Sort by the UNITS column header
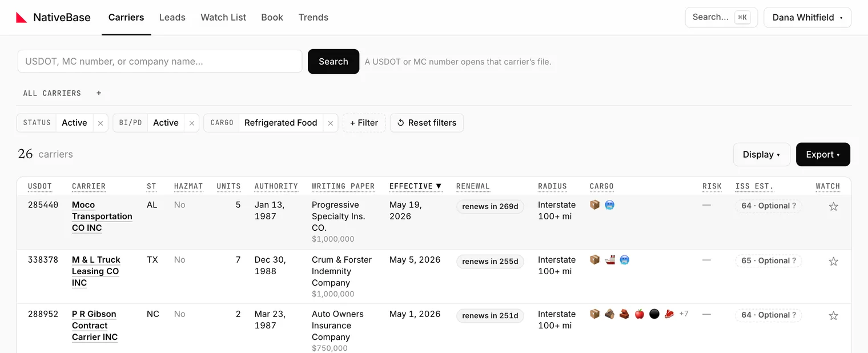 coord(228,186)
